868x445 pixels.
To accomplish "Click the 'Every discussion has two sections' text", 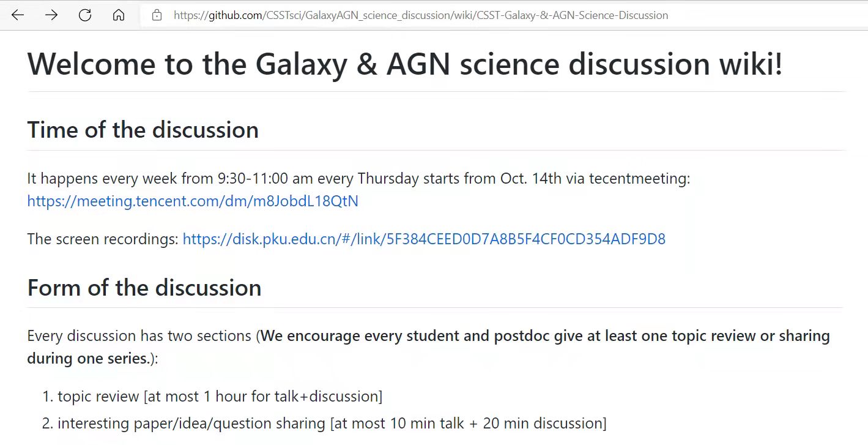I will 139,336.
